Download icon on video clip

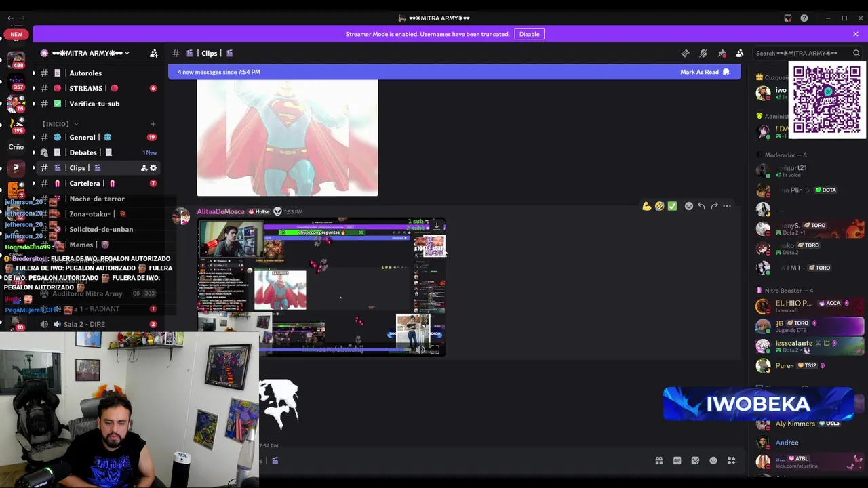point(436,226)
